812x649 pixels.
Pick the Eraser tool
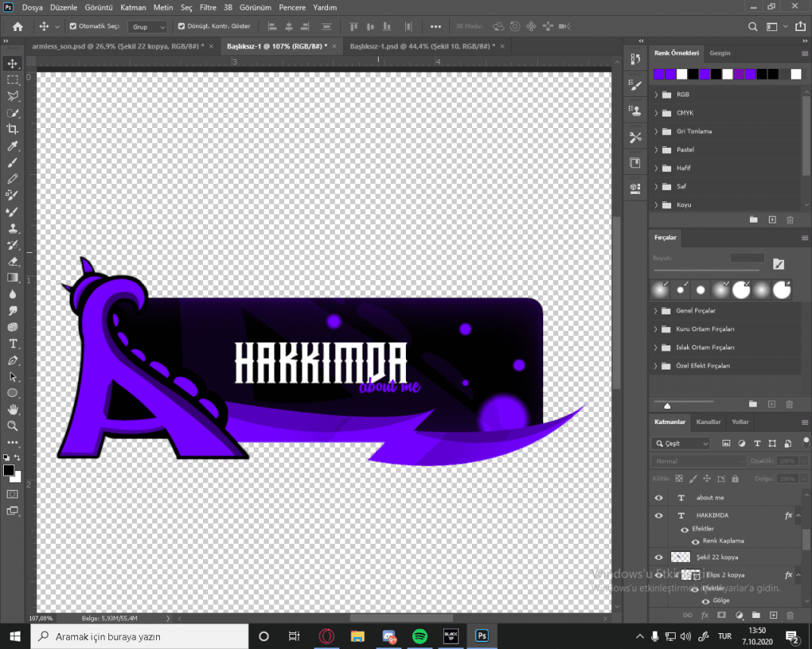click(x=12, y=261)
